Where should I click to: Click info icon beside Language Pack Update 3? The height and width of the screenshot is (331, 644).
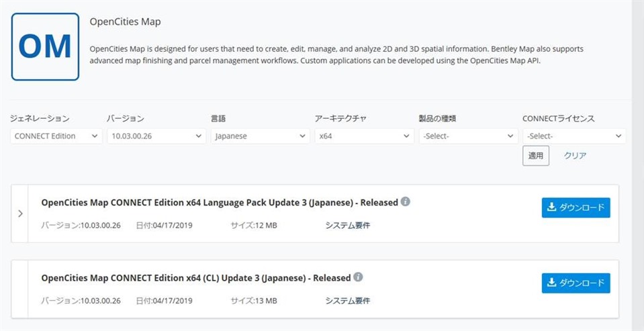coord(406,201)
